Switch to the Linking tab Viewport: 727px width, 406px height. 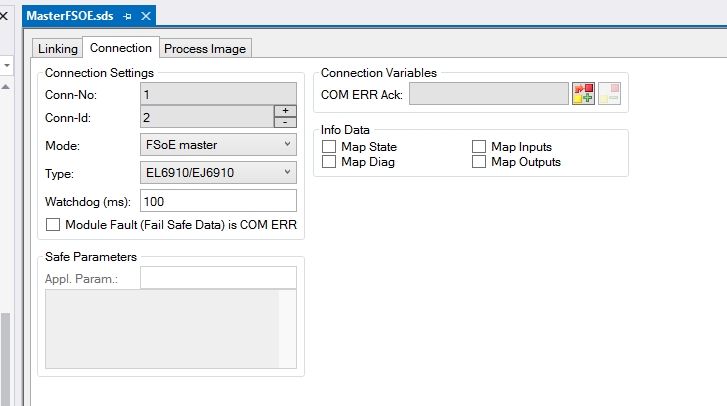pyautogui.click(x=57, y=49)
